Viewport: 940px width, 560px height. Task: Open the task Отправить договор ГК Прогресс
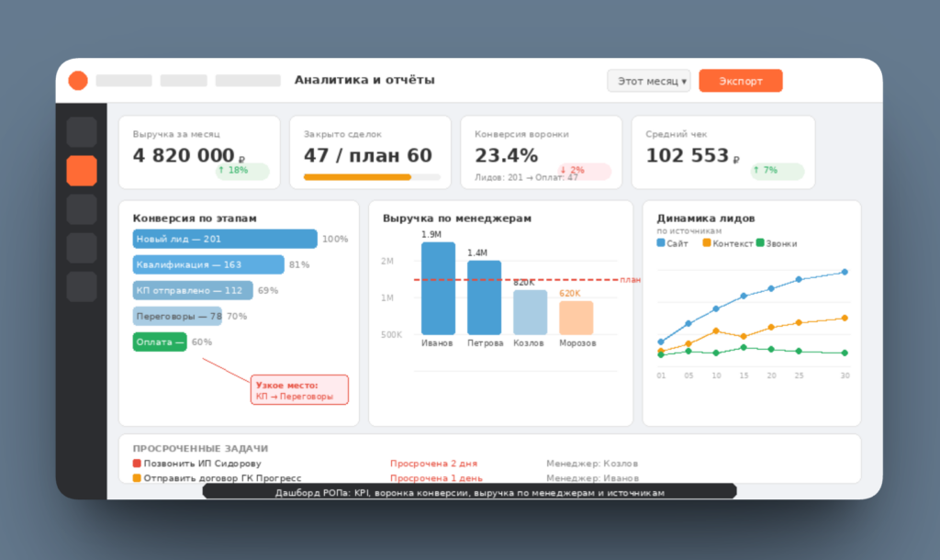(222, 478)
